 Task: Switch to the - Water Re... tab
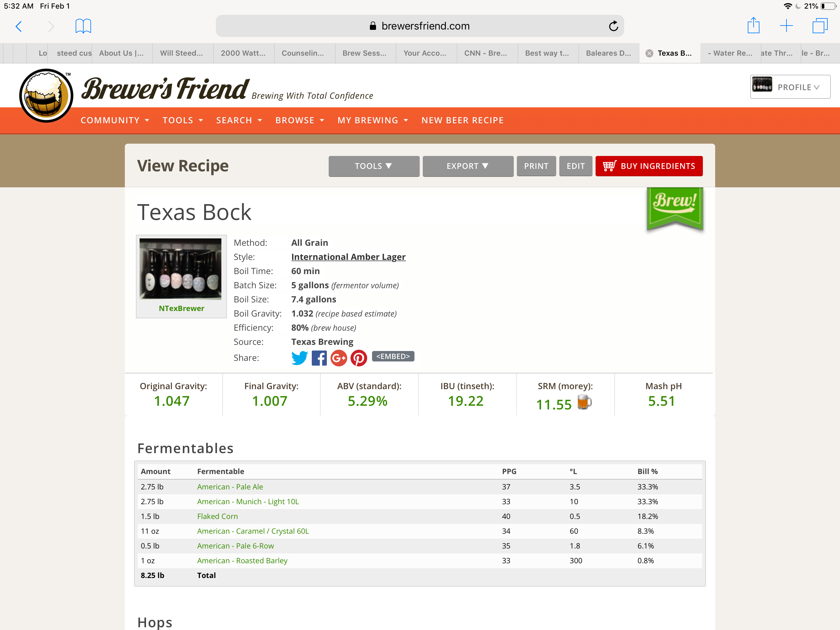tap(730, 53)
